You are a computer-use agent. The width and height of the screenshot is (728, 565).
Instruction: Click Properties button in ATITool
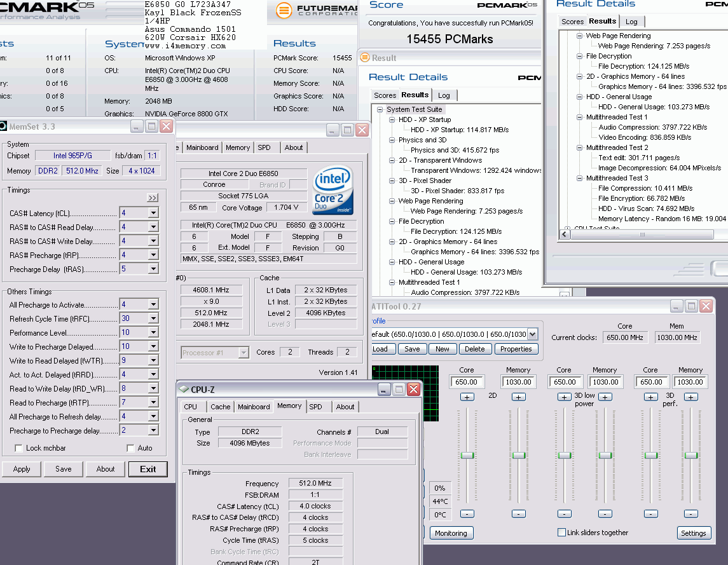point(516,349)
